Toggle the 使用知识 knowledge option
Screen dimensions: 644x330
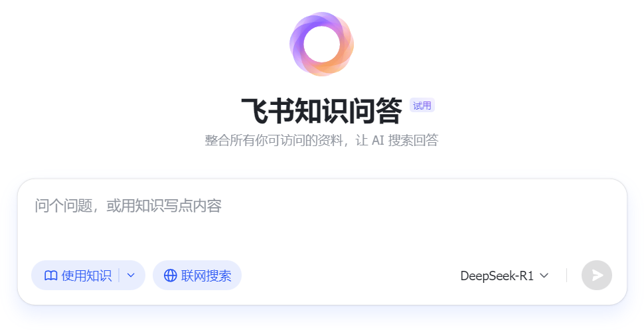(75, 276)
